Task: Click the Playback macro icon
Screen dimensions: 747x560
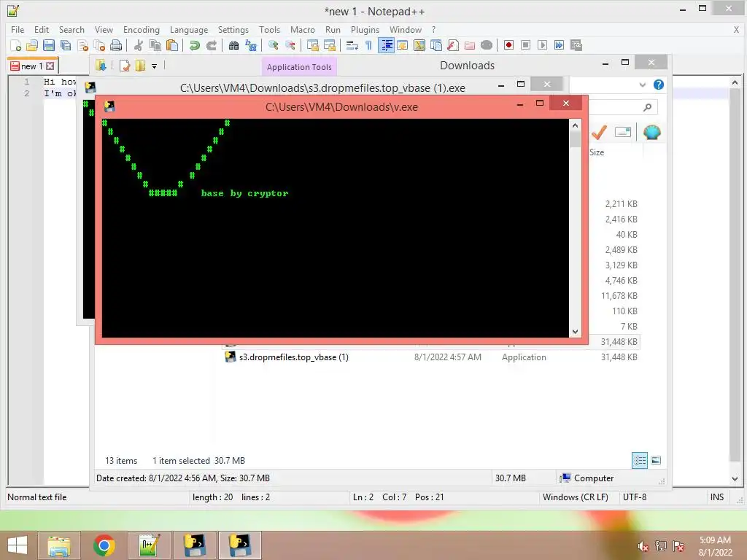Action: coord(542,45)
